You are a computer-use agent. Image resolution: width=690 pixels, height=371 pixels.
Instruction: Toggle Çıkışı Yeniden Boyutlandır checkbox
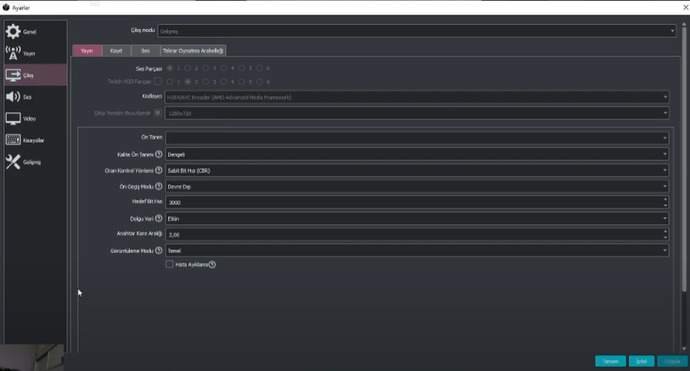pos(158,113)
